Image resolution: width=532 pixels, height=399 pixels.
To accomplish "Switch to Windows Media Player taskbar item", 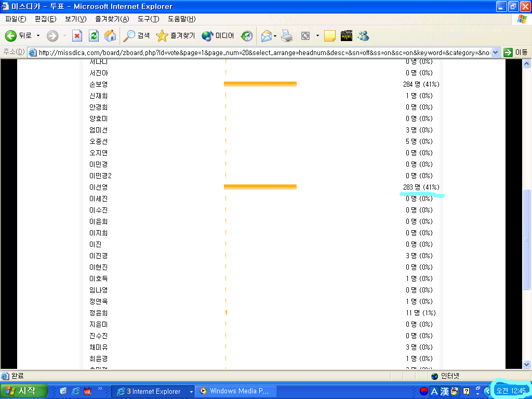I will (236, 391).
